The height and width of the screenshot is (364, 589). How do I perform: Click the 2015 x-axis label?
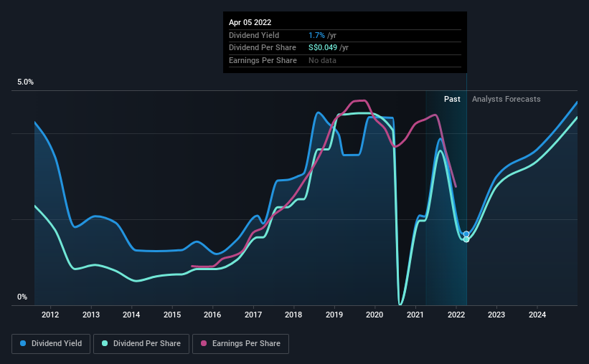pyautogui.click(x=172, y=315)
